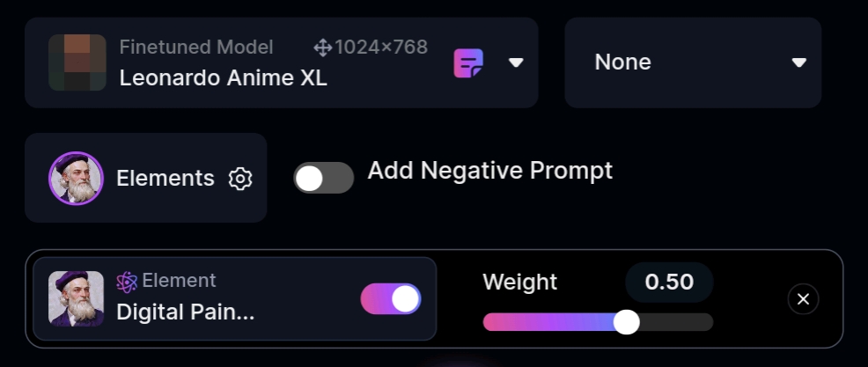Click the Weight value field 0.50
The width and height of the screenshot is (868, 367).
click(669, 283)
